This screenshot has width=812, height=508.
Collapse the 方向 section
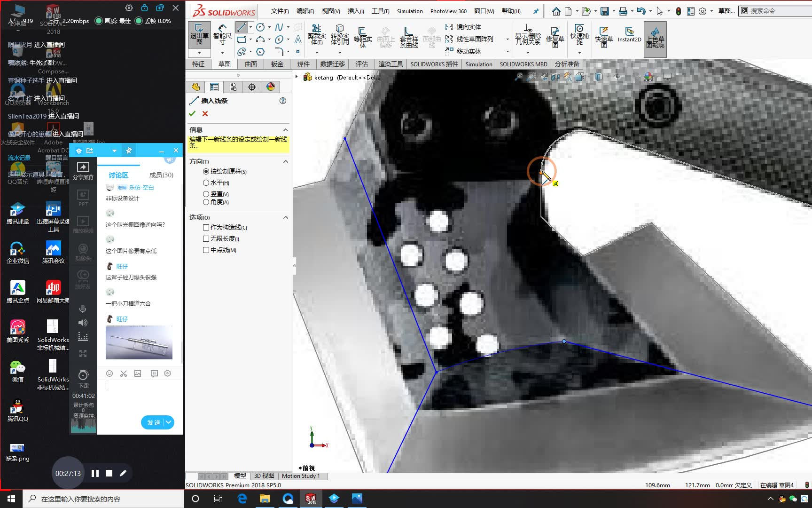coord(285,161)
